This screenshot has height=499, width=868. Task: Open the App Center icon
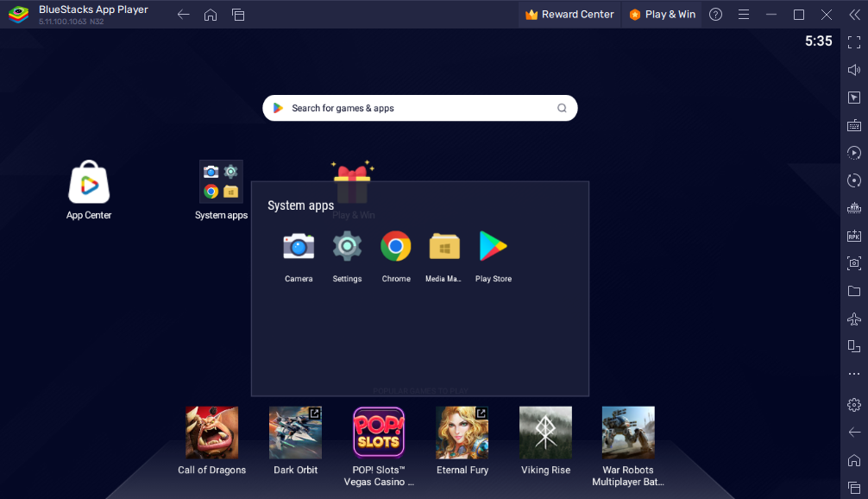click(89, 182)
